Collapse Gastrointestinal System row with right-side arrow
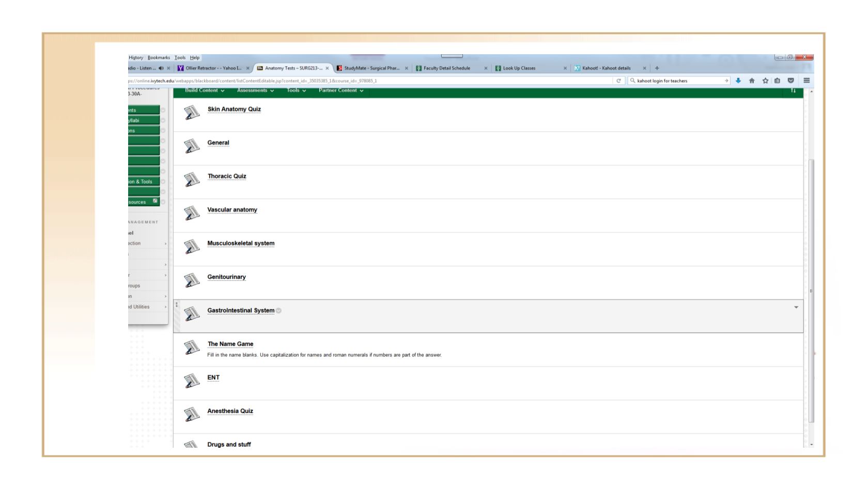The height and width of the screenshot is (488, 868). tap(796, 307)
